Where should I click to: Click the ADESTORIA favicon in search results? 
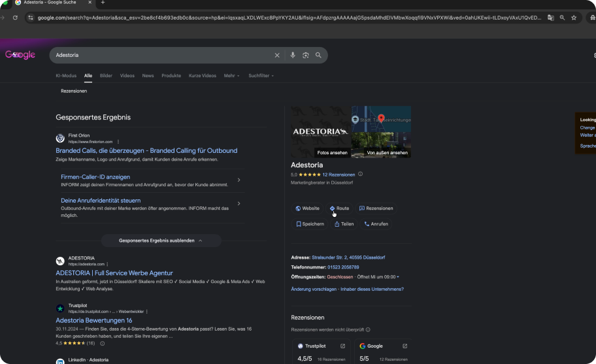click(x=60, y=261)
